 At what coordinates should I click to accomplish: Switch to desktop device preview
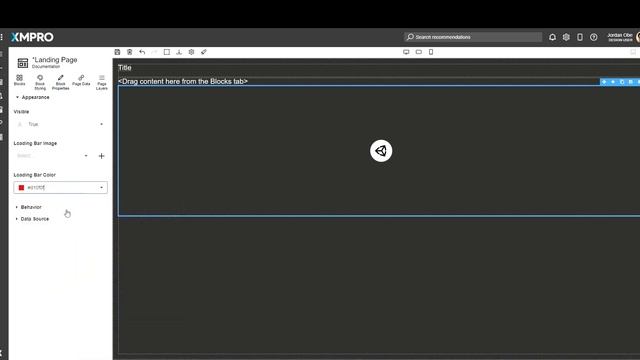coord(406,52)
